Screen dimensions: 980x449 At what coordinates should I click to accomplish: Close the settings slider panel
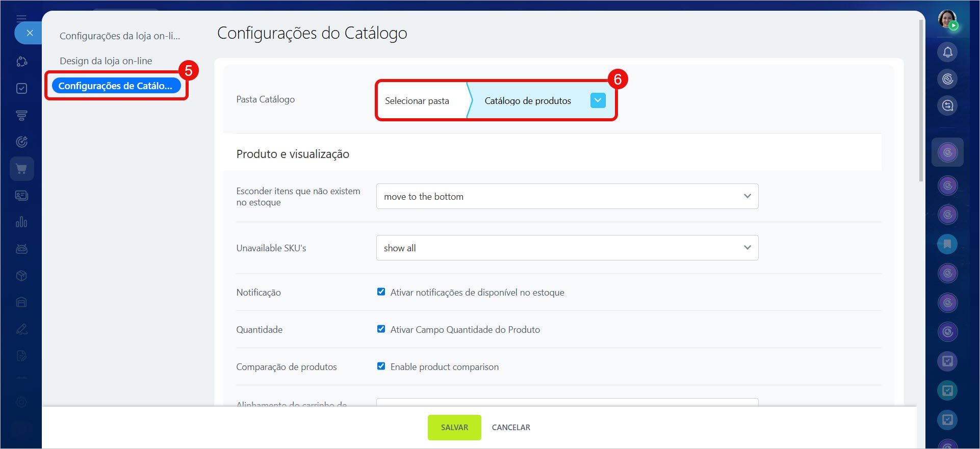[x=30, y=33]
